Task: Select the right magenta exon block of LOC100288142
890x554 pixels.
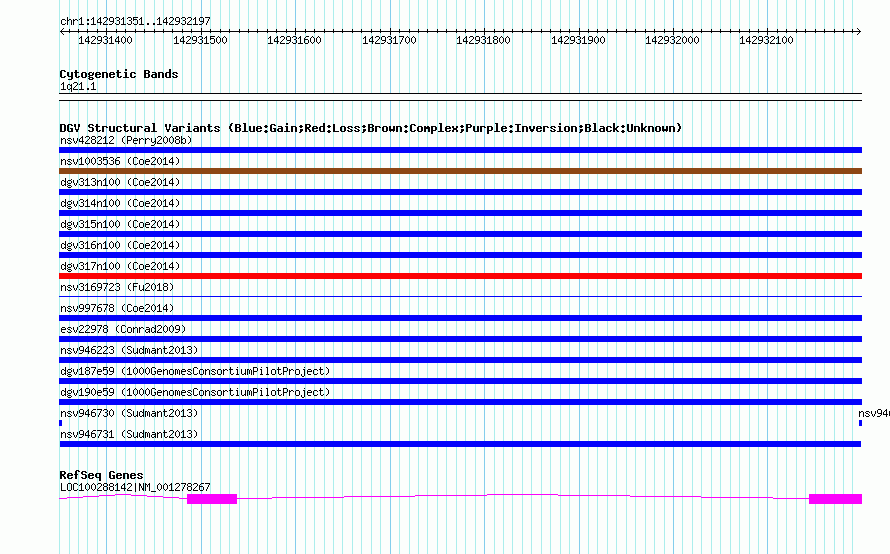Action: point(836,499)
